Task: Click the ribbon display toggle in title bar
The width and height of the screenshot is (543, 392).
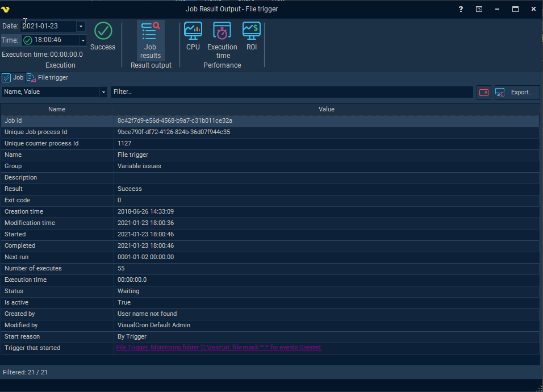Action: [x=479, y=9]
